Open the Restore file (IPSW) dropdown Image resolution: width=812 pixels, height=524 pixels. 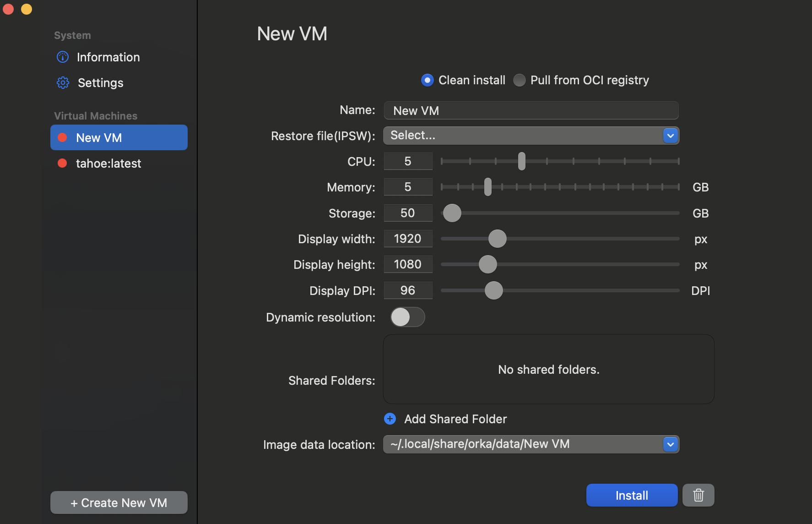[531, 136]
